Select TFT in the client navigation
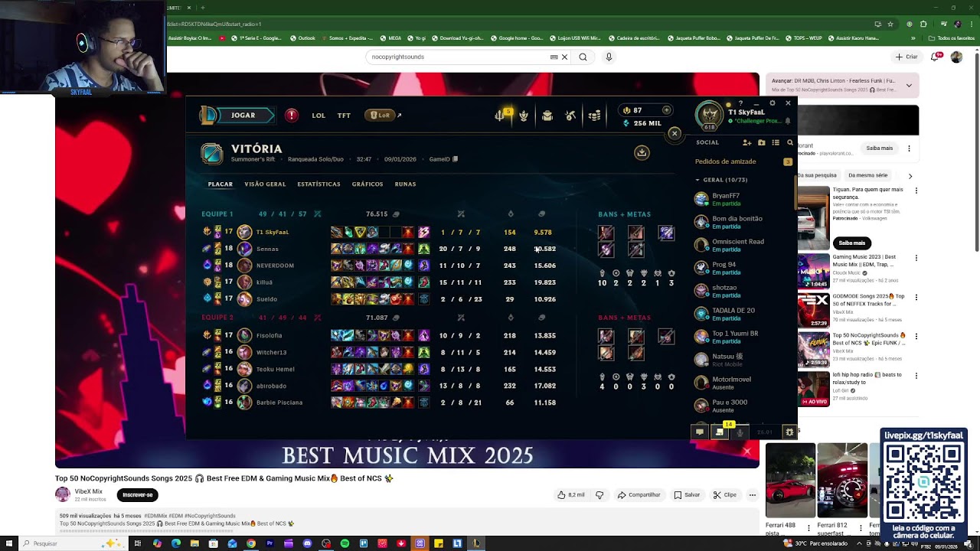980x551 pixels. click(344, 116)
